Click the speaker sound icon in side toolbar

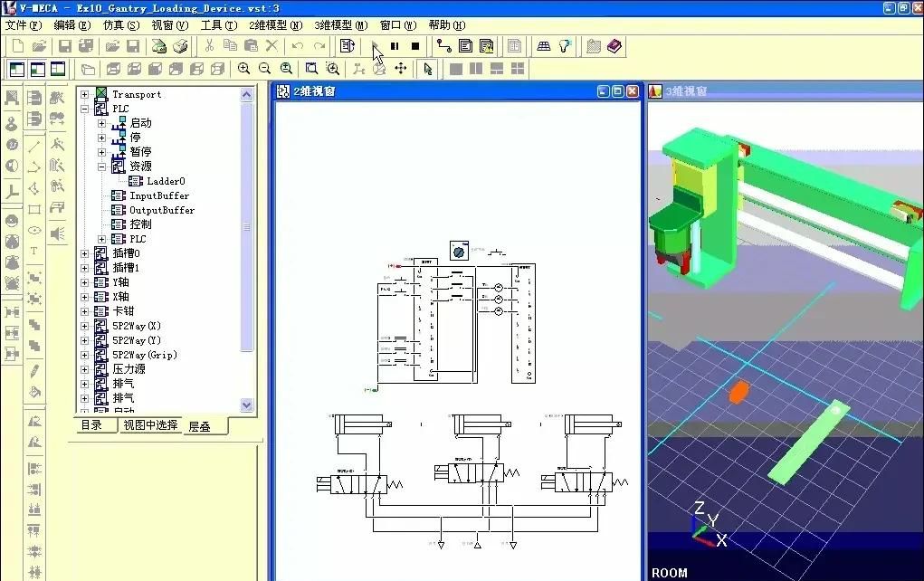[x=57, y=233]
